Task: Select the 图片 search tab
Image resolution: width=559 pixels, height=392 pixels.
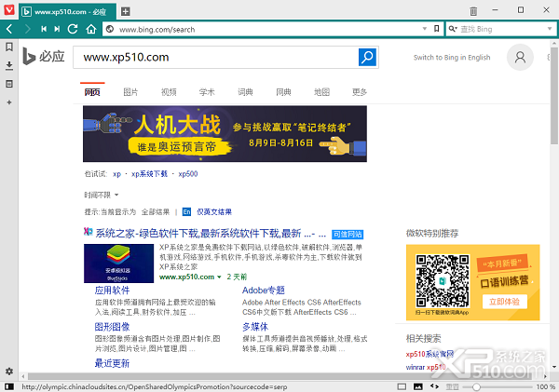Action: coord(130,92)
